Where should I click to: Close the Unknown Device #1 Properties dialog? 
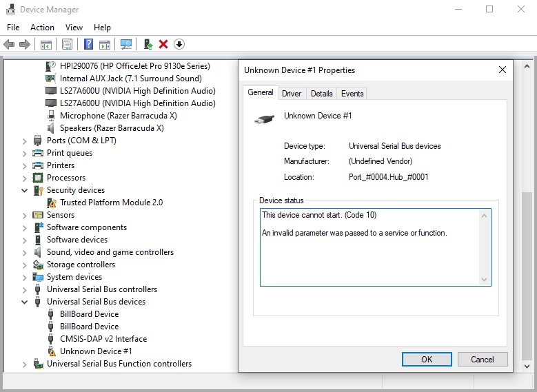[503, 70]
